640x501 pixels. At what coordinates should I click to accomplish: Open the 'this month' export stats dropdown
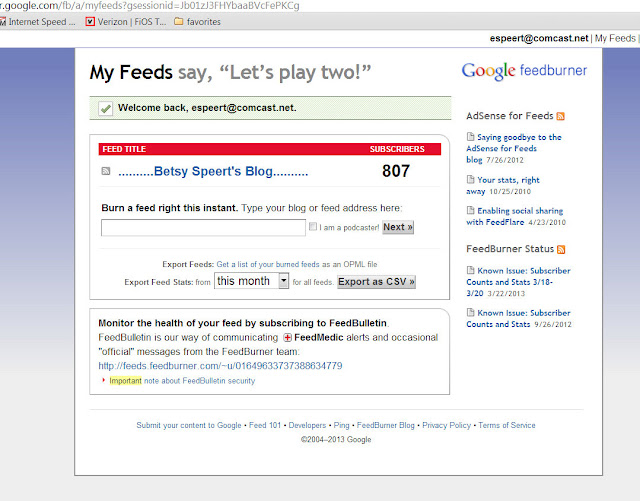252,281
